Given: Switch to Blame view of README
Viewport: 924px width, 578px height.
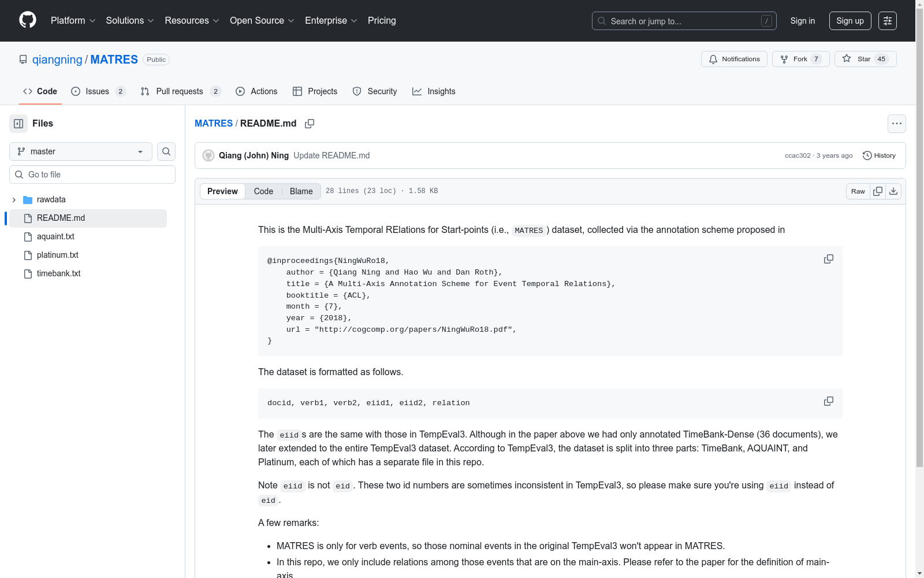Looking at the screenshot, I should point(301,191).
